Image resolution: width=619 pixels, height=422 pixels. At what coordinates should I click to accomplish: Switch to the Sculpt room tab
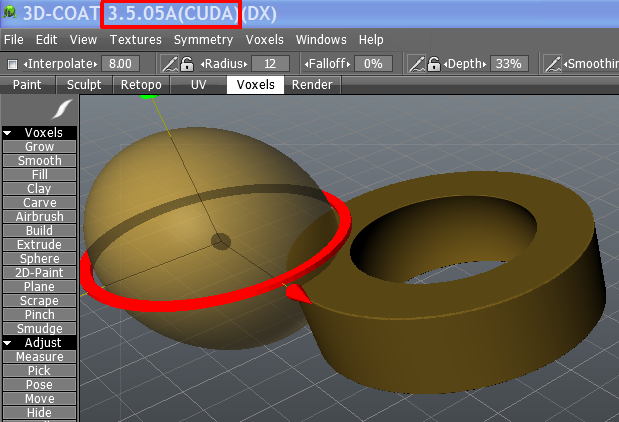tap(84, 85)
